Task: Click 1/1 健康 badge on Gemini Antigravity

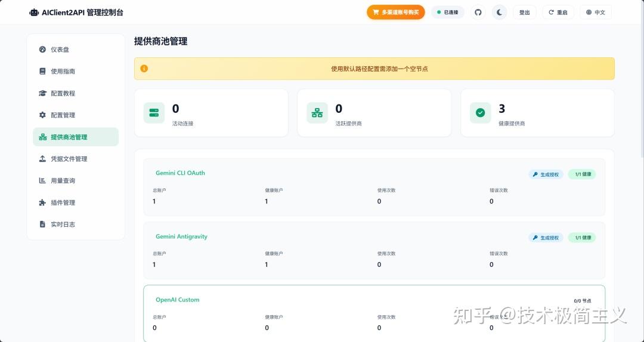Action: point(582,238)
